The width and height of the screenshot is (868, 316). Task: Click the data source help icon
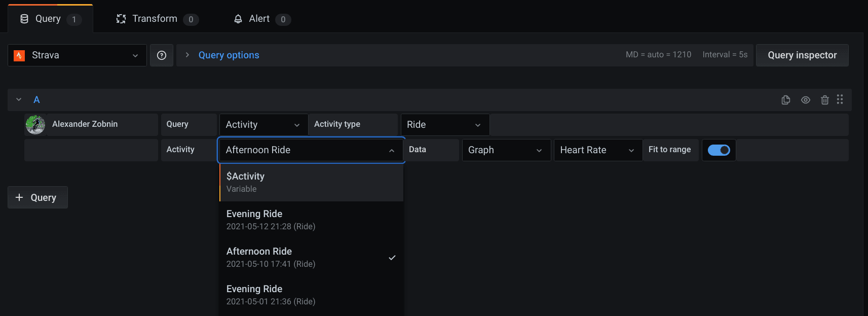[x=162, y=55]
